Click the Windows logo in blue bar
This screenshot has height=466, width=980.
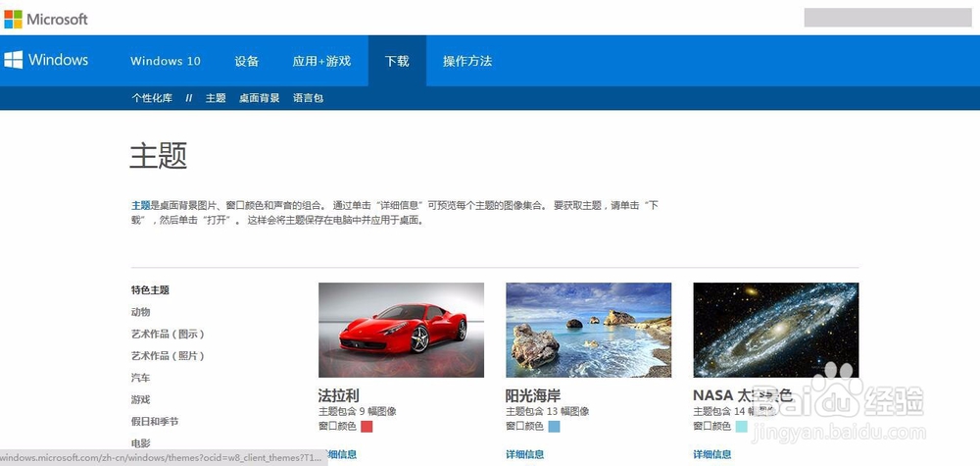[x=46, y=60]
